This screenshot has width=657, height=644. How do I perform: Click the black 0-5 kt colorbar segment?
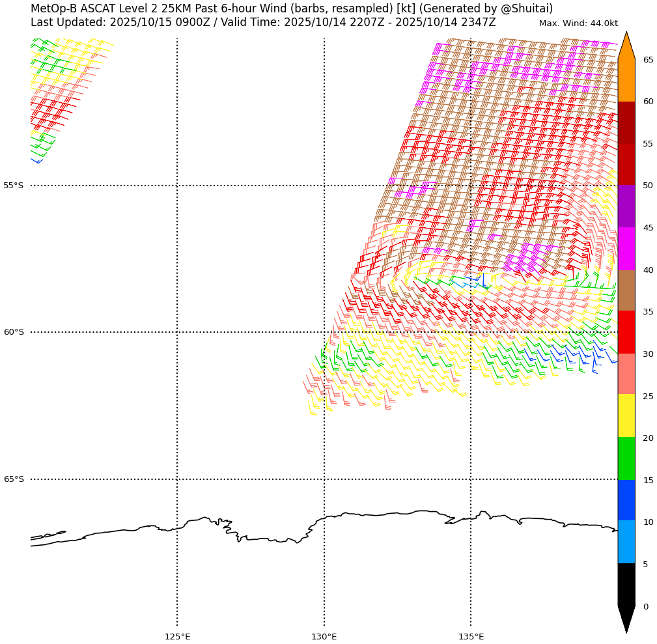pyautogui.click(x=626, y=585)
